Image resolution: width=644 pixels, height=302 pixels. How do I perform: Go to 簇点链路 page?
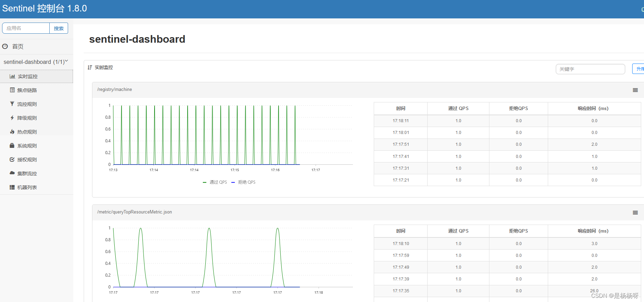pos(36,90)
